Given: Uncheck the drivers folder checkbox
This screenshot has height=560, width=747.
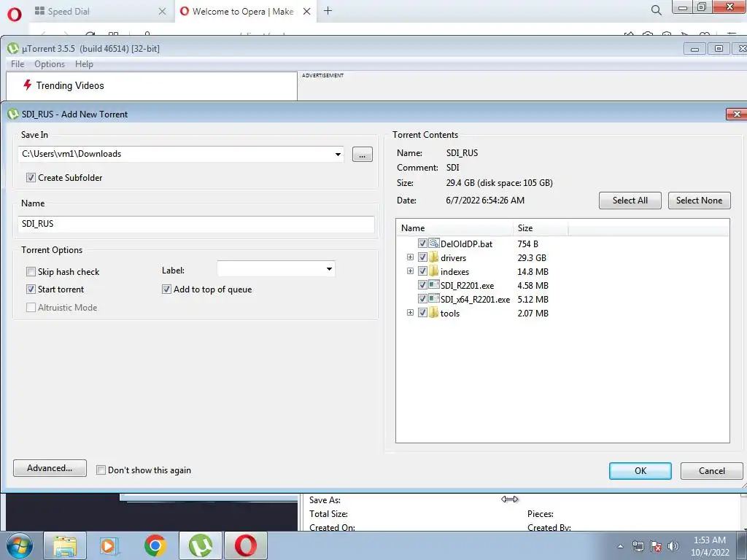Looking at the screenshot, I should click(422, 257).
